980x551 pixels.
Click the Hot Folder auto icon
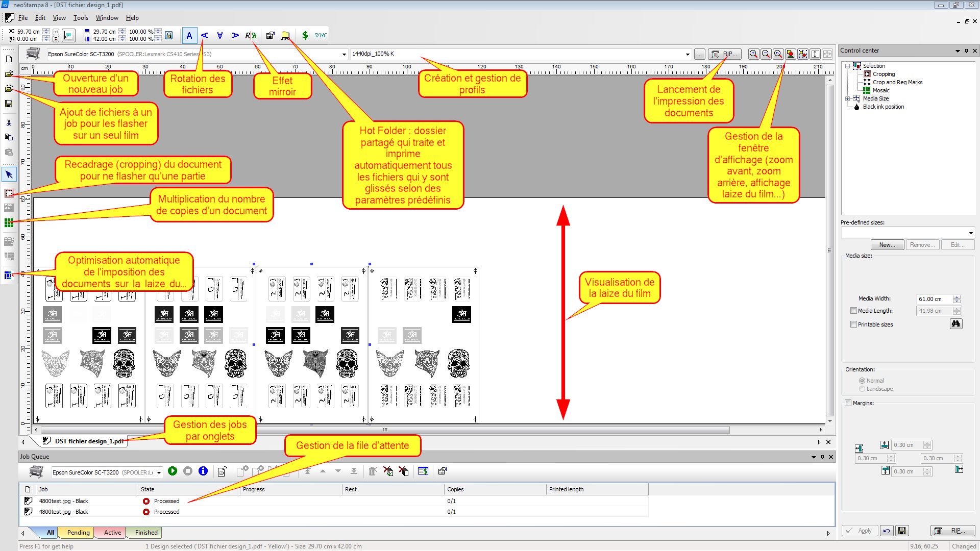285,35
